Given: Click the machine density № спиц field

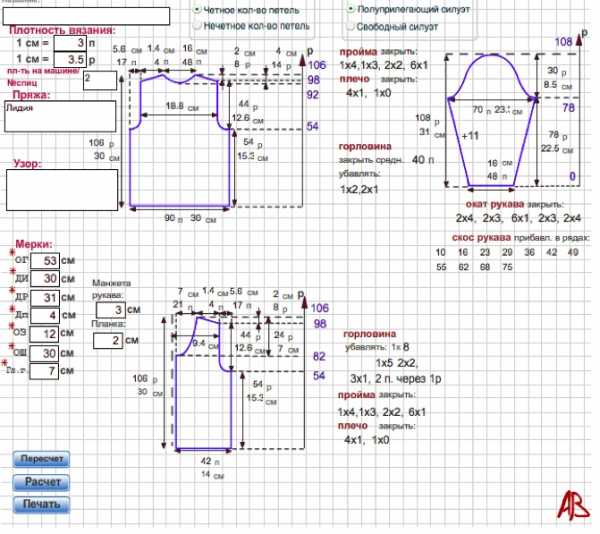Looking at the screenshot, I should pyautogui.click(x=100, y=78).
